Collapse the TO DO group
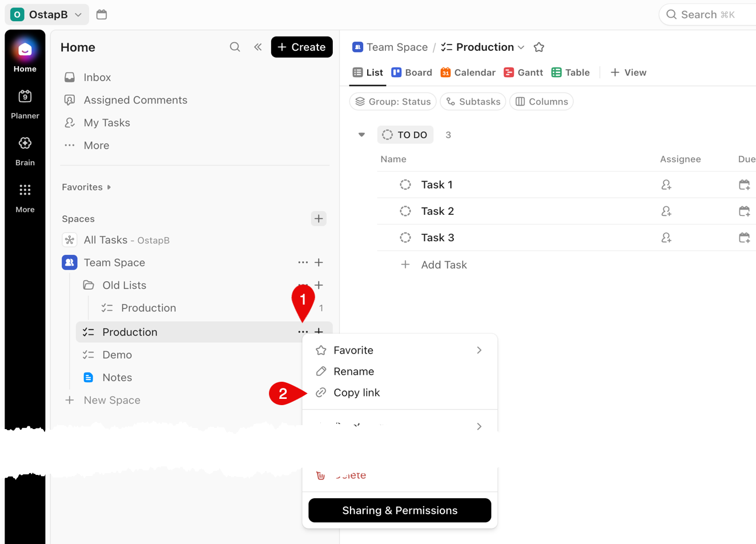The image size is (756, 544). pos(361,134)
